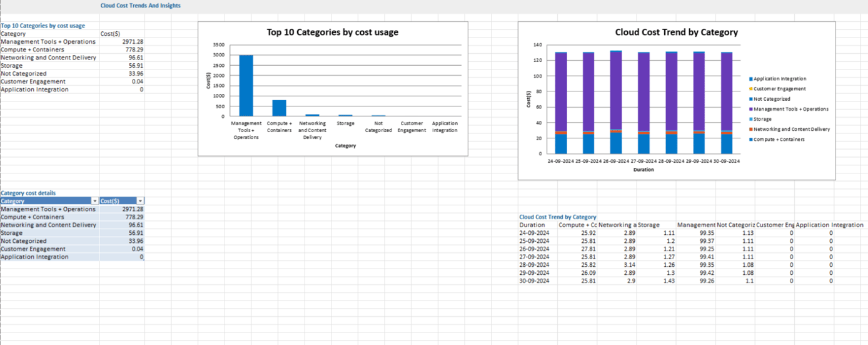Open the Category column filter dropdown
This screenshot has width=868, height=345.
95,201
